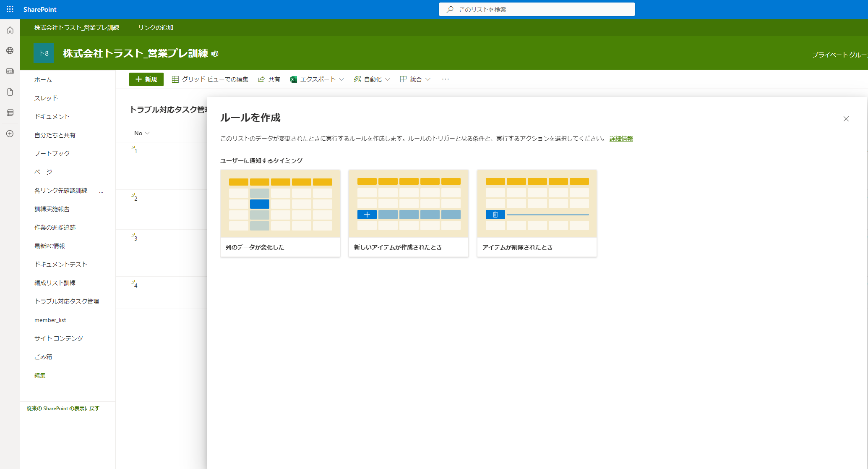The image size is (868, 469).
Task: Click the list search box
Action: click(537, 9)
